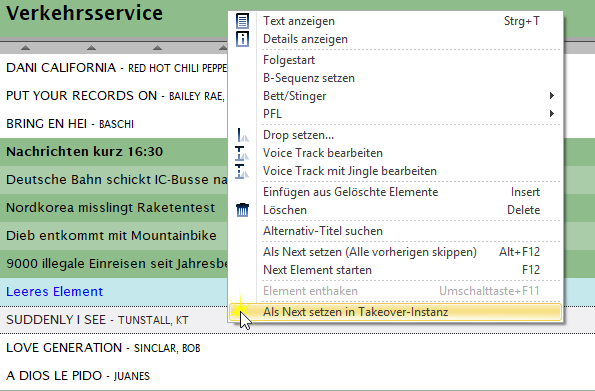Expand the PFL submenu arrow

click(x=552, y=114)
